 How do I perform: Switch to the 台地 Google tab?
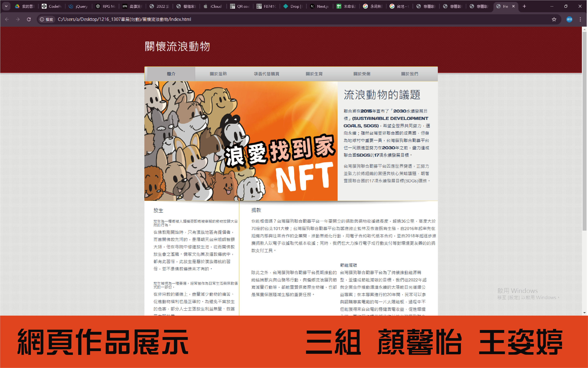click(x=399, y=6)
